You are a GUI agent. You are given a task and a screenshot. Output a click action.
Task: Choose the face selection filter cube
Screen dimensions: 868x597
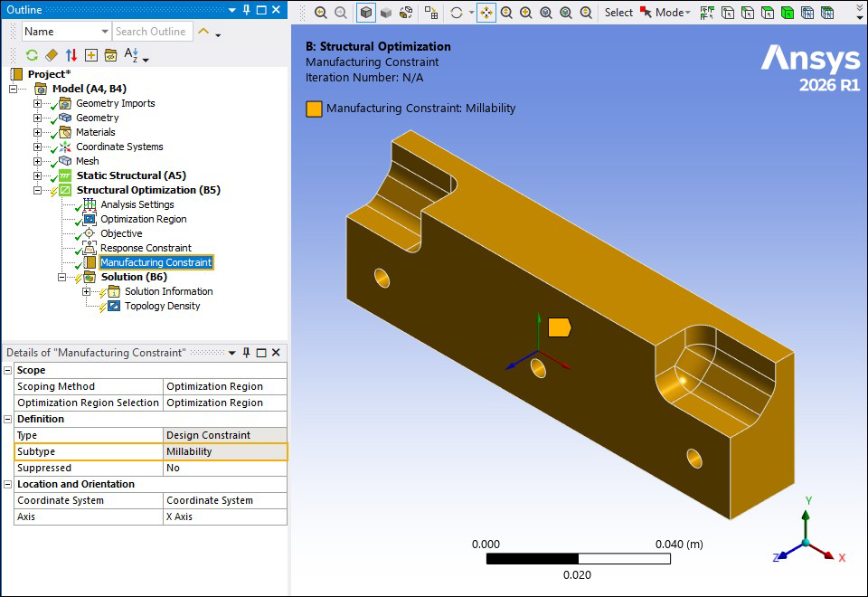768,13
